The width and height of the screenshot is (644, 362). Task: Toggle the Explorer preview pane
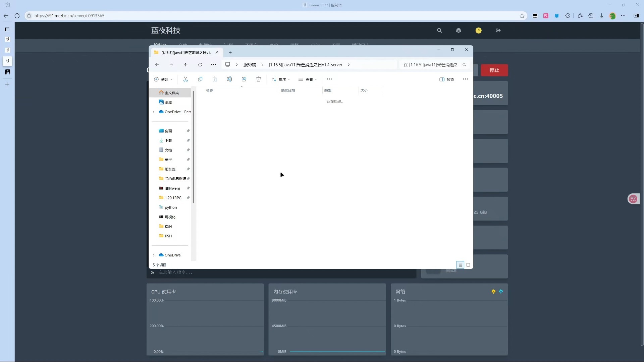pos(446,79)
